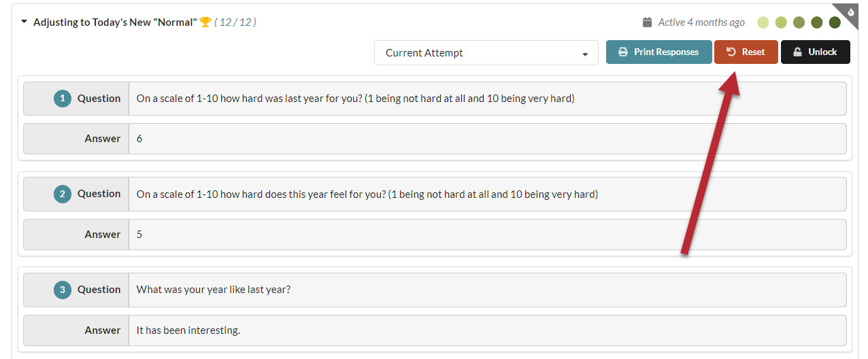868x359 pixels.
Task: Collapse the Adjusting to Today's New "Normal" section
Action: point(24,22)
